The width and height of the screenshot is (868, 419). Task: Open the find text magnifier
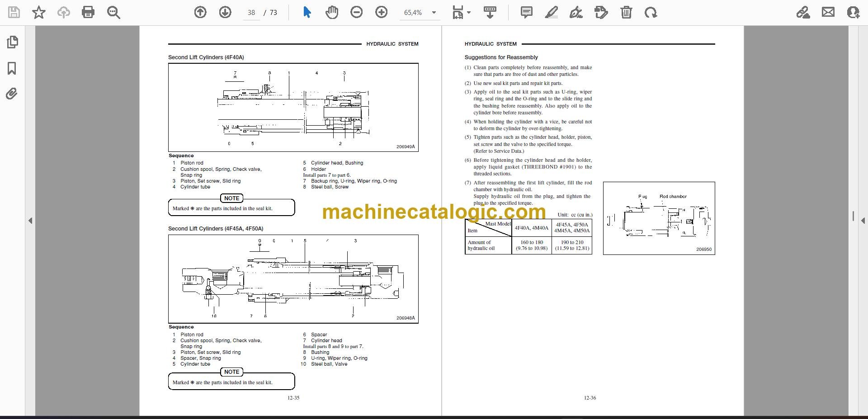pos(113,12)
